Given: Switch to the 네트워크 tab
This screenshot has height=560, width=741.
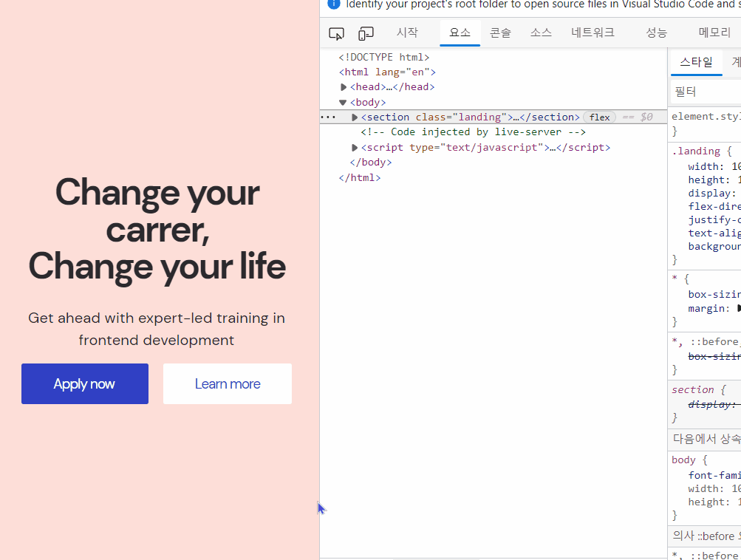Looking at the screenshot, I should [x=593, y=33].
